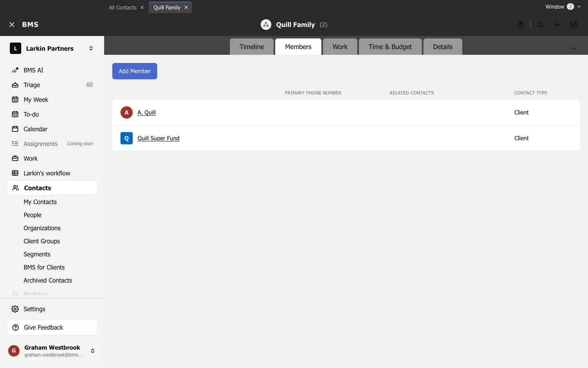Open the timer icon in the header
Image resolution: width=588 pixels, height=368 pixels.
pos(521,25)
